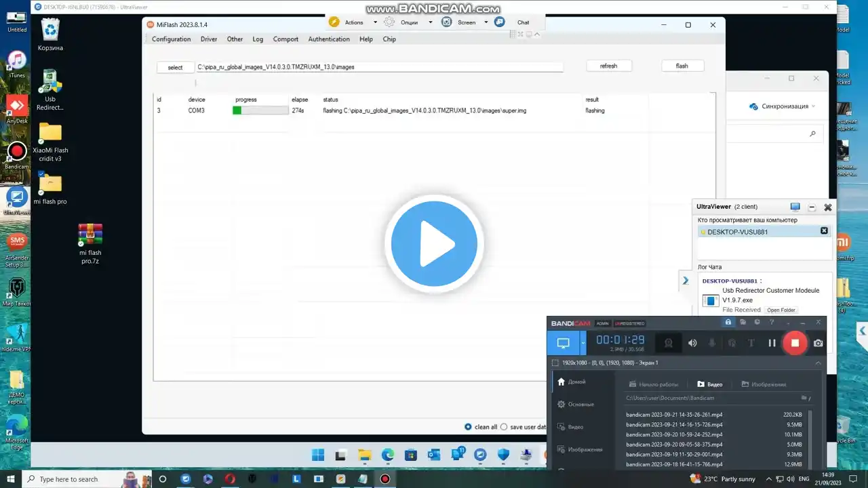Select Bandicam screen recording mode monitor icon
The width and height of the screenshot is (868, 488).
click(x=563, y=343)
